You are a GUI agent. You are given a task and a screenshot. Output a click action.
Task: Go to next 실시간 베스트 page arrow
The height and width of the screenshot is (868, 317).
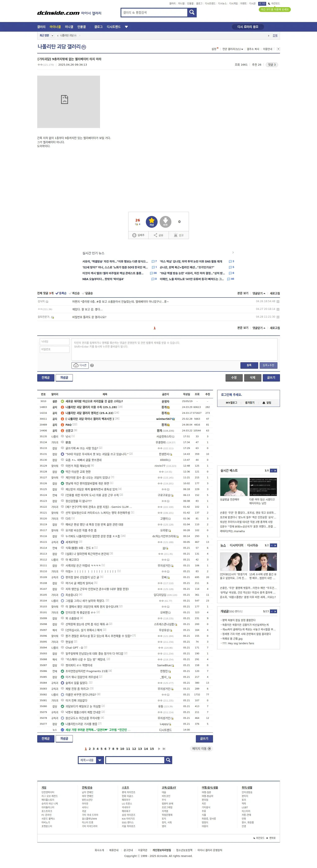point(276,471)
